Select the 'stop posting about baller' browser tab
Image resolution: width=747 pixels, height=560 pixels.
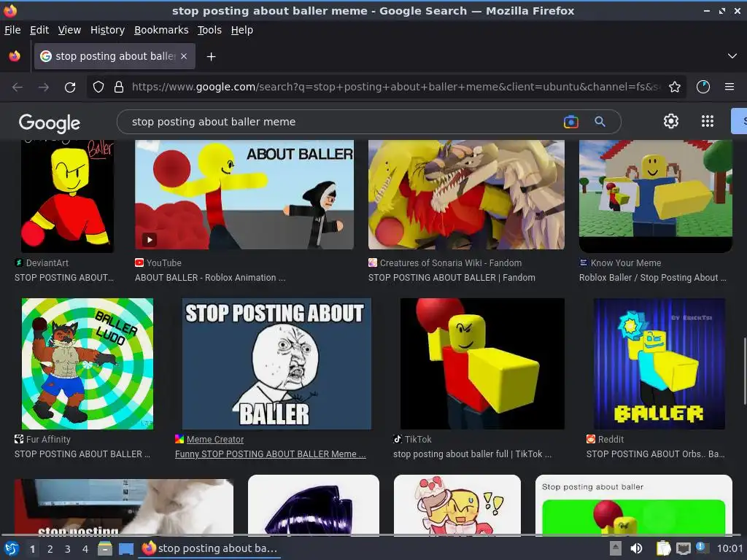click(x=115, y=56)
